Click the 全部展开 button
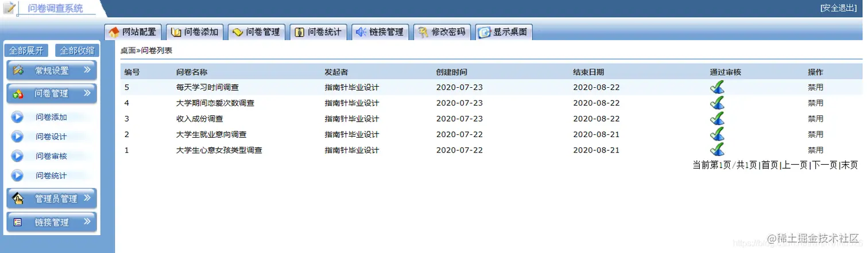This screenshot has width=868, height=253. point(26,50)
